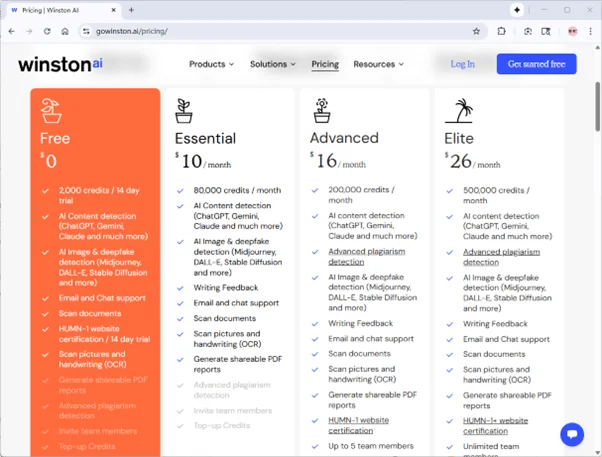
Task: Open the browser extensions puzzle icon
Action: tap(501, 31)
